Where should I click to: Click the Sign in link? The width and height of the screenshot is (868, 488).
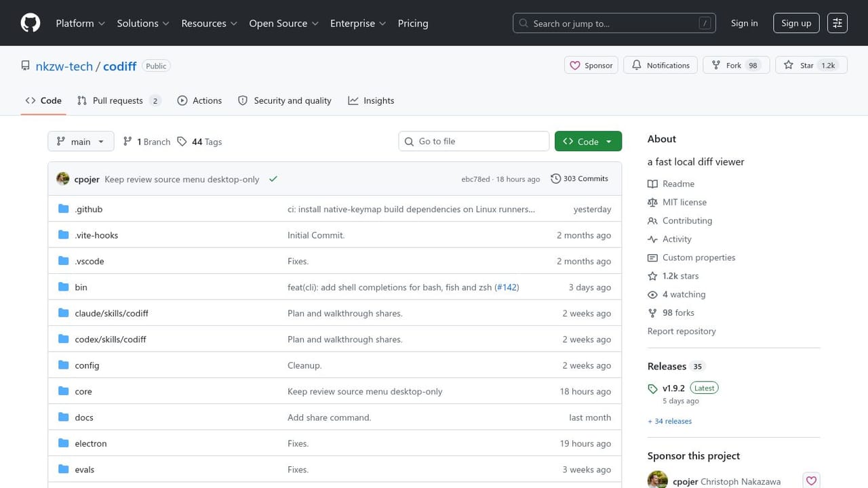[x=745, y=23]
